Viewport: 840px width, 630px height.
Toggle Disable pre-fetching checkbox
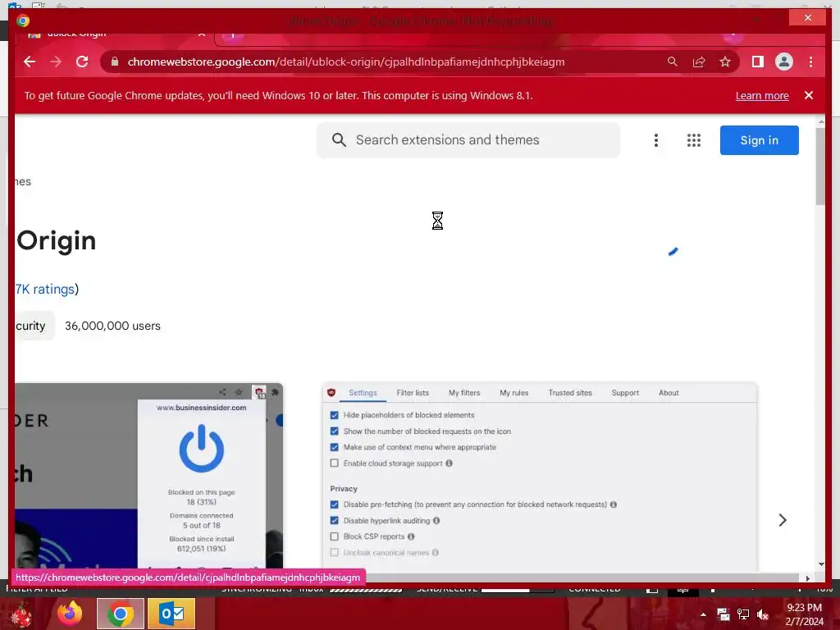pyautogui.click(x=335, y=504)
